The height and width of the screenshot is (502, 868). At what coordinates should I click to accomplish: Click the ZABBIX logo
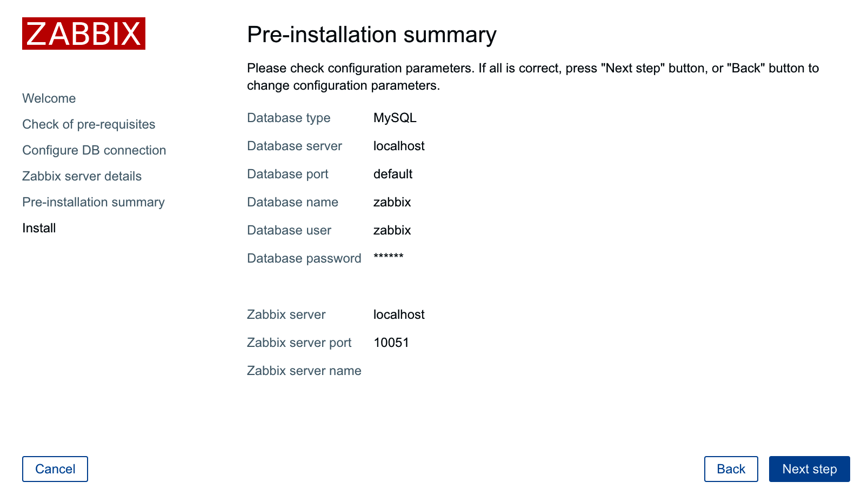[x=84, y=34]
